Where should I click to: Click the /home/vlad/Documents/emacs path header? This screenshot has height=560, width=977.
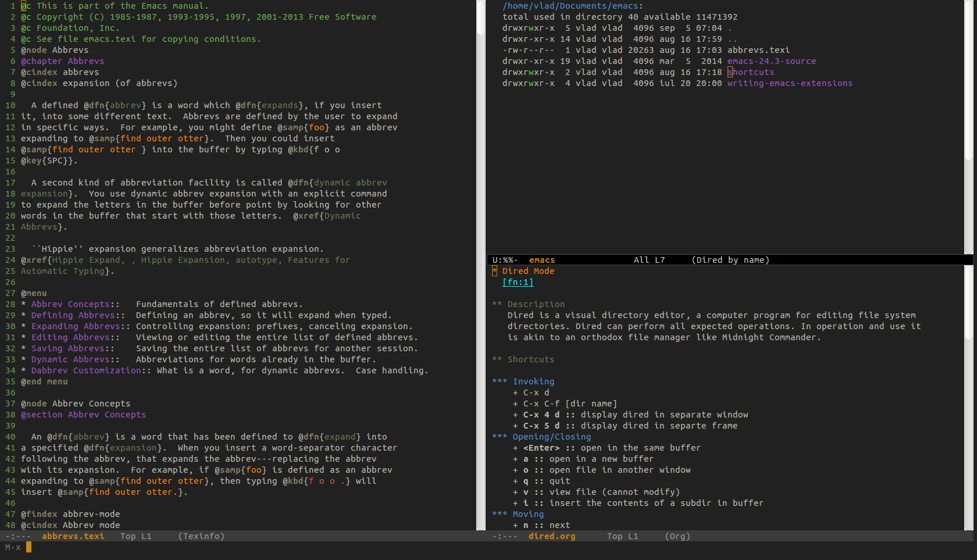570,6
